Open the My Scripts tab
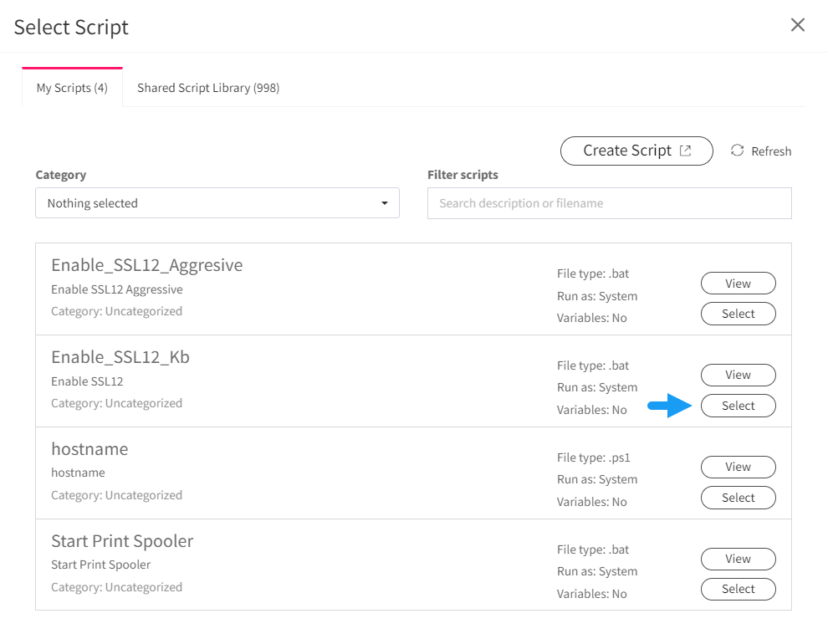828x644 pixels. tap(72, 88)
